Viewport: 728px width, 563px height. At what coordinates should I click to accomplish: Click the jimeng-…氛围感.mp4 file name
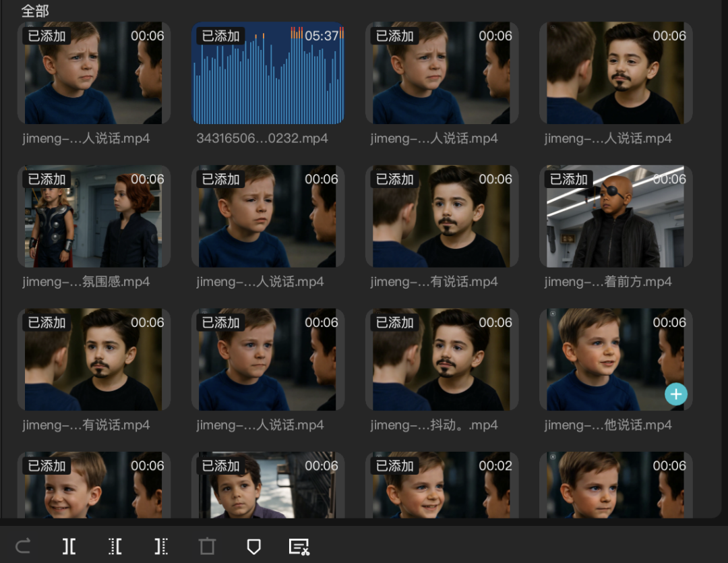(x=86, y=282)
